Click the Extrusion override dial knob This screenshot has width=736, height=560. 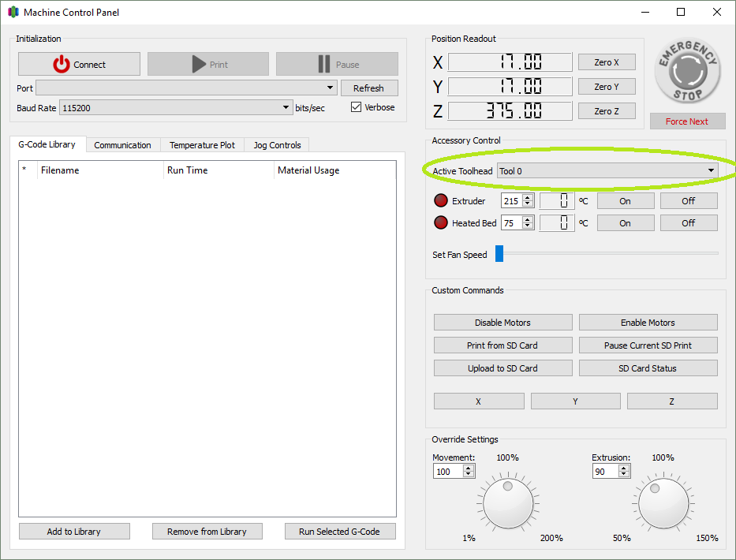click(x=663, y=503)
